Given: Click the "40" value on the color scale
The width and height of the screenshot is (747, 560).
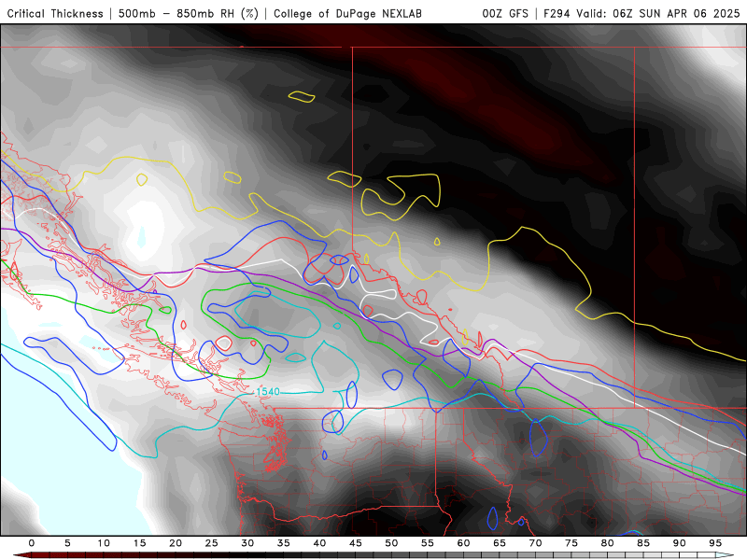Looking at the screenshot, I should pyautogui.click(x=319, y=543).
